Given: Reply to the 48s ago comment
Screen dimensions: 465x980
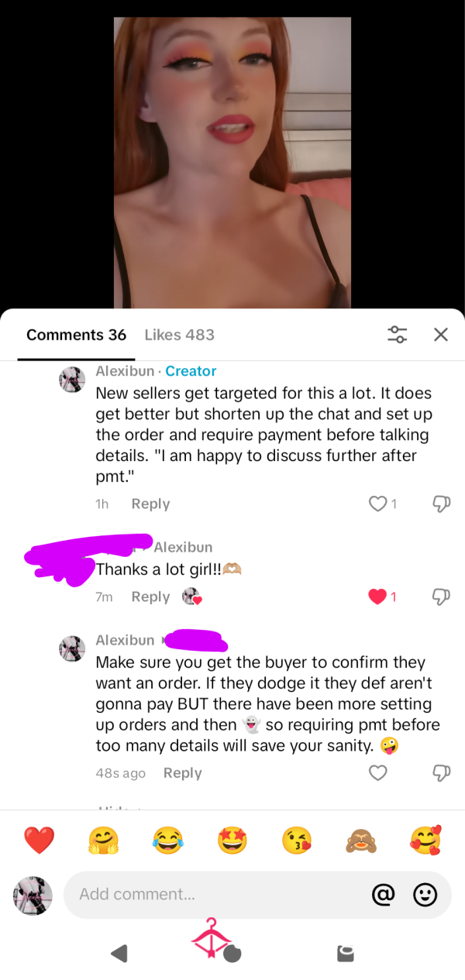Looking at the screenshot, I should (182, 773).
